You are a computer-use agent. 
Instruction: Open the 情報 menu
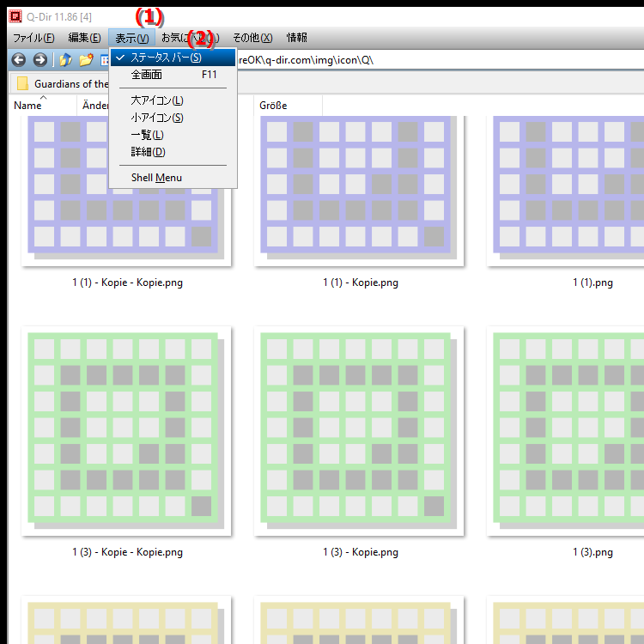pos(296,38)
